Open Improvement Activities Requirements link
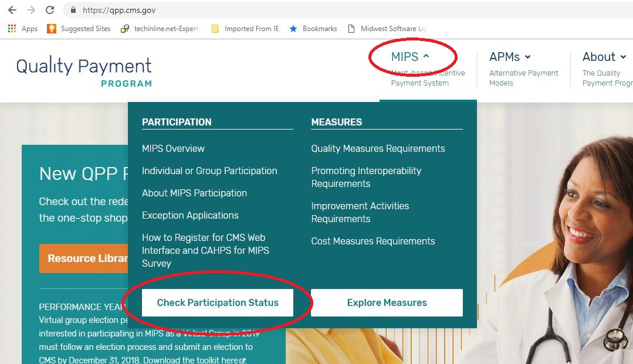The height and width of the screenshot is (364, 633). pos(360,212)
